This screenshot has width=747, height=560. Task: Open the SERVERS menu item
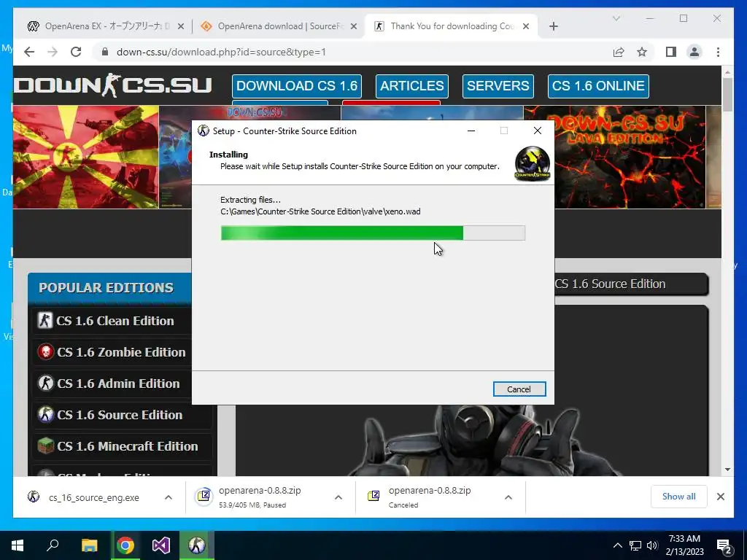[498, 86]
